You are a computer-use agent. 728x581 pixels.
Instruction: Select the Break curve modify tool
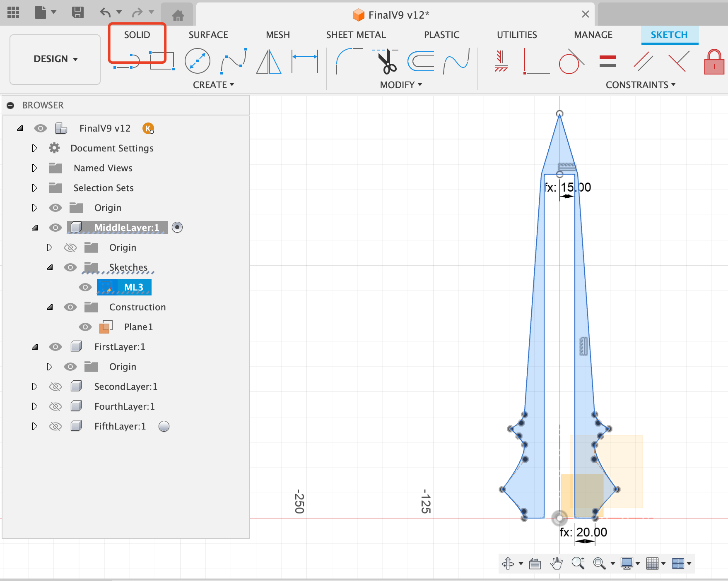[x=456, y=61]
